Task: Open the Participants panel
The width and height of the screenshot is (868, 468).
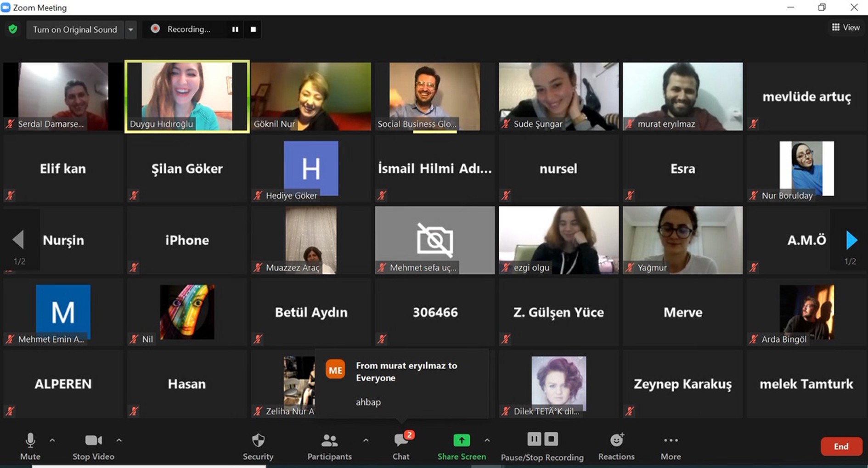Action: tap(329, 446)
